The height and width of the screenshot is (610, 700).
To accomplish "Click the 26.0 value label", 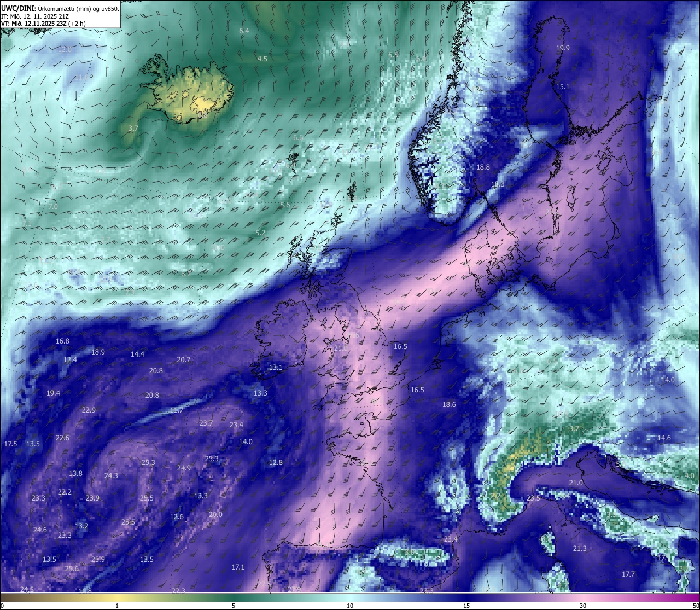I will 215,515.
